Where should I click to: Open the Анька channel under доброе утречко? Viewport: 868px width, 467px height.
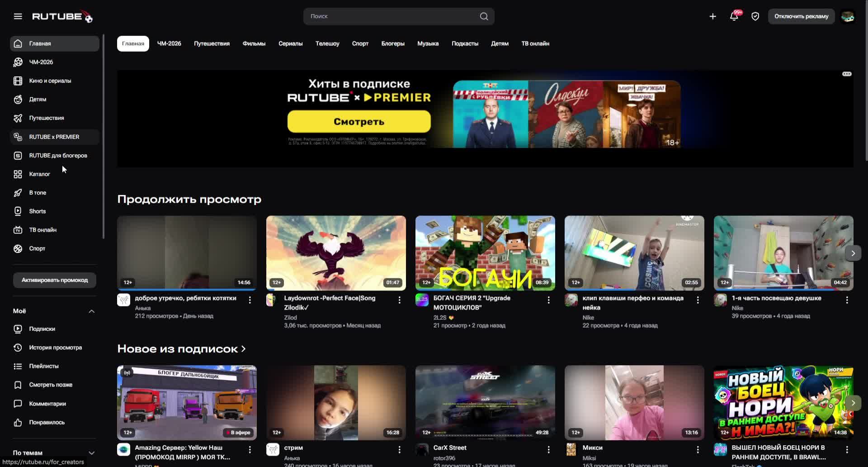point(143,308)
